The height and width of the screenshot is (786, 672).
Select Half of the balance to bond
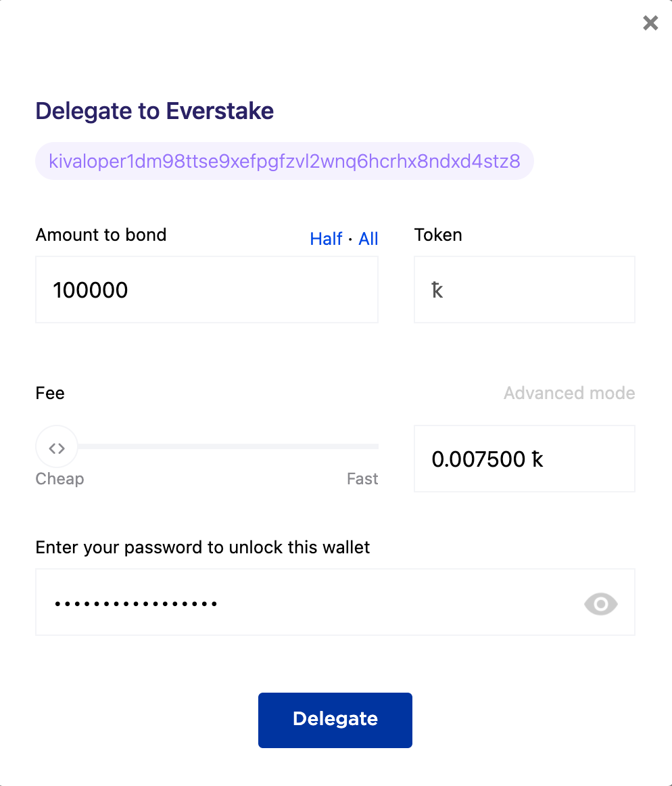coord(326,239)
